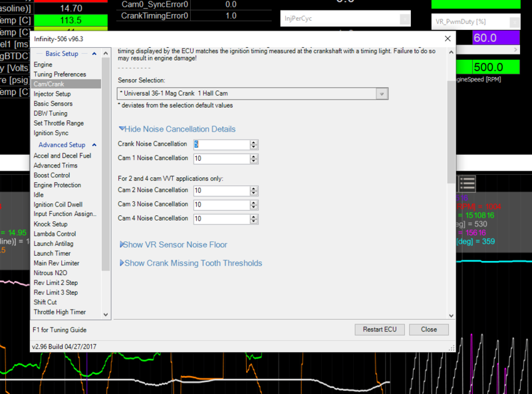Close the Infinity-506 dialog window
Image resolution: width=532 pixels, height=394 pixels.
(x=447, y=39)
